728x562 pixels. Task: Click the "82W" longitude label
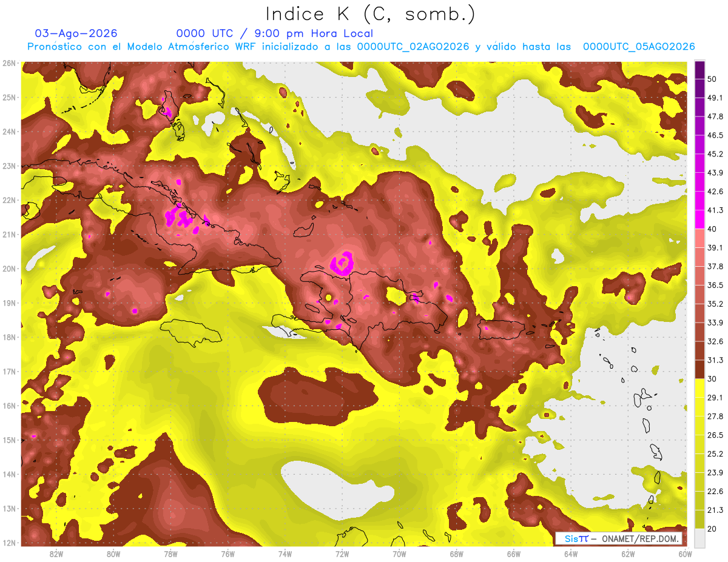point(56,554)
